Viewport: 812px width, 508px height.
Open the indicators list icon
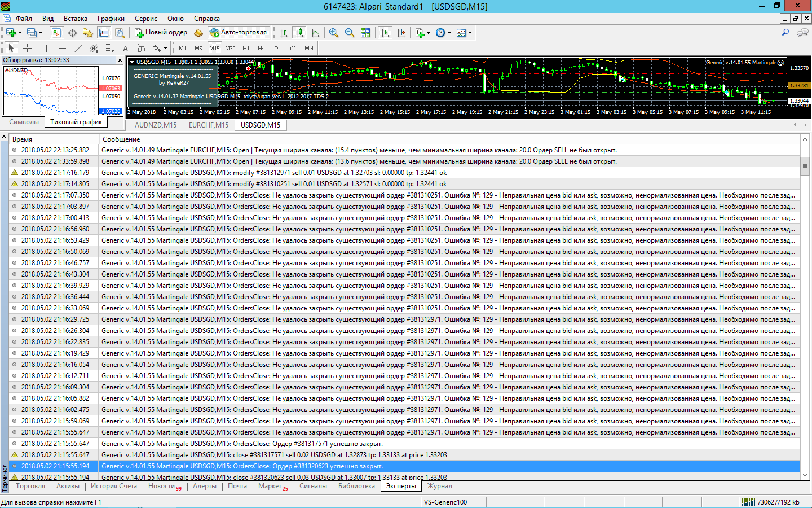click(x=420, y=33)
